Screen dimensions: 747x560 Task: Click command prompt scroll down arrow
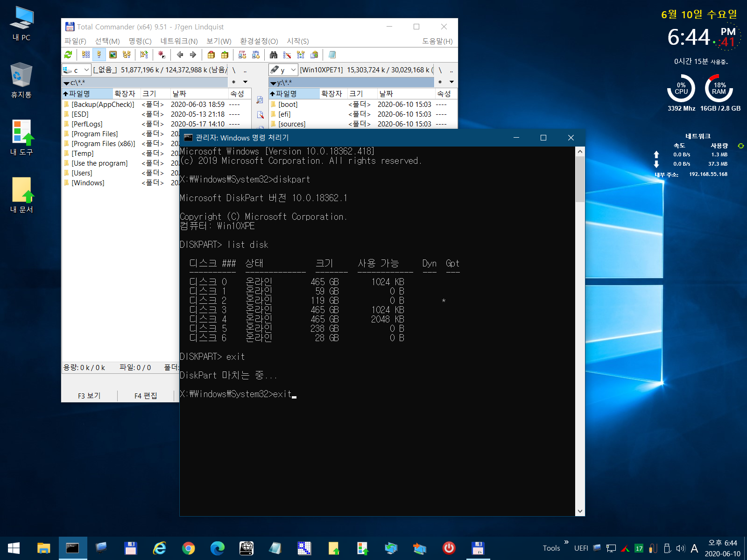[x=580, y=511]
